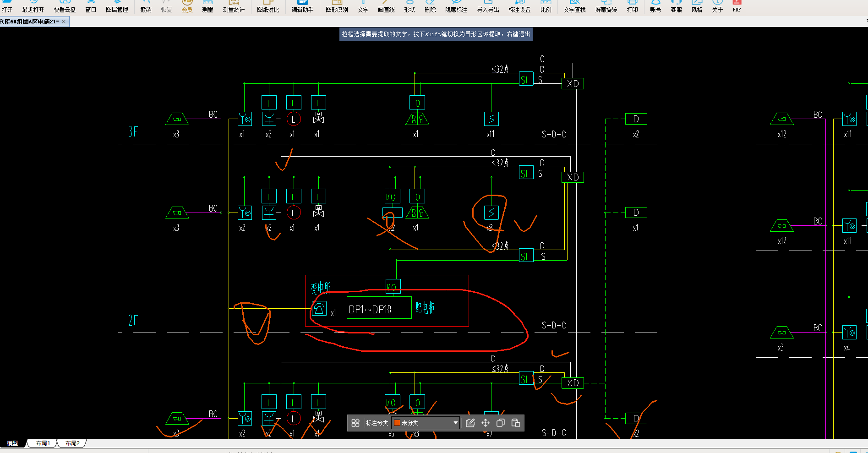Click the 撤销 undo tool
868x453 pixels.
coord(146,6)
